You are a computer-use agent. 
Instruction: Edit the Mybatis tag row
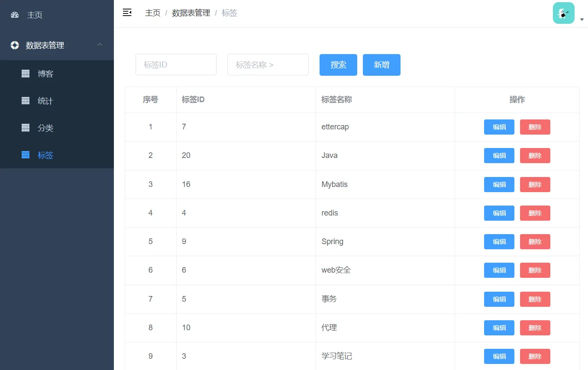pos(499,184)
